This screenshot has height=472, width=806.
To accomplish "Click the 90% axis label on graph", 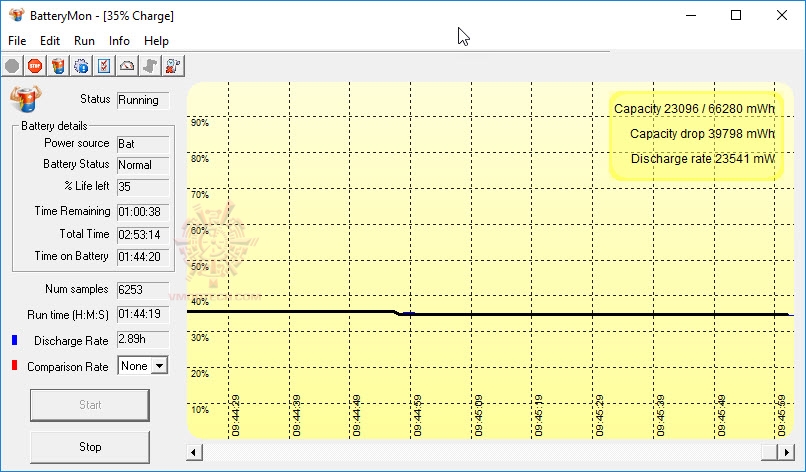I will 200,122.
